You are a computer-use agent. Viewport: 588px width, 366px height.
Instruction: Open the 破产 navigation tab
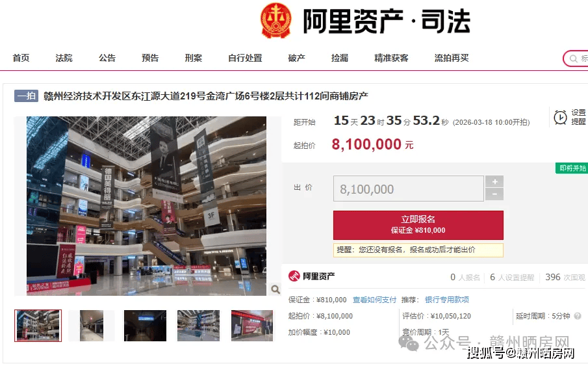point(297,58)
